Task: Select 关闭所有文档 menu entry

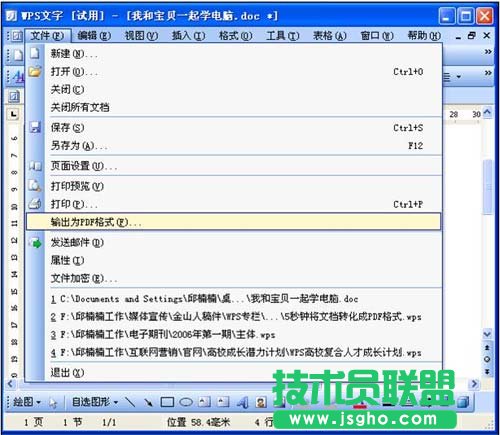Action: (233, 107)
